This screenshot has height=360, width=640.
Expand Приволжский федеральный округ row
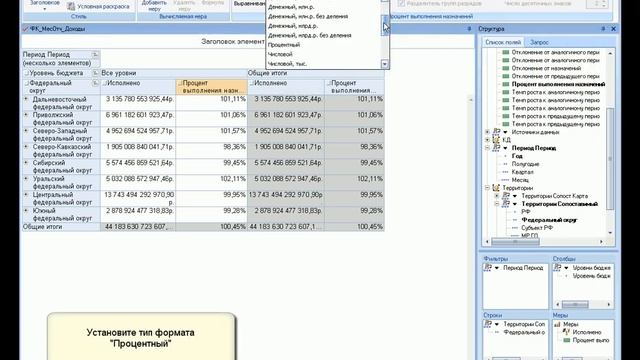(x=26, y=115)
